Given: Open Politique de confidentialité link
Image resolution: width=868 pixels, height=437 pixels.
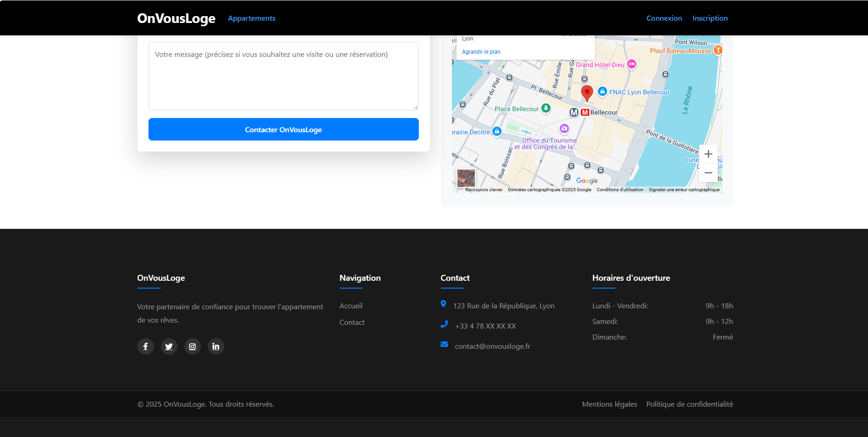Looking at the screenshot, I should tap(689, 404).
